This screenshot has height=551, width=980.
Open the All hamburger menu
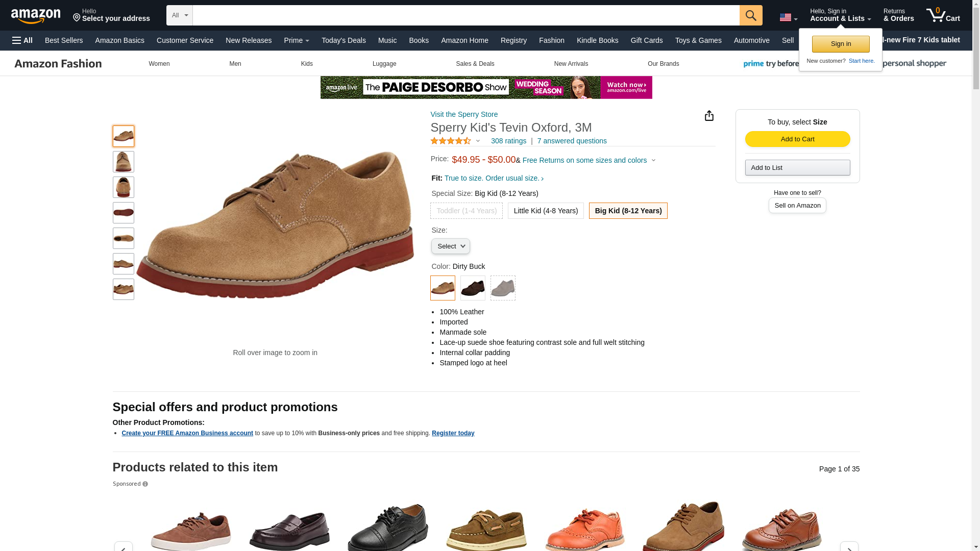click(x=22, y=40)
